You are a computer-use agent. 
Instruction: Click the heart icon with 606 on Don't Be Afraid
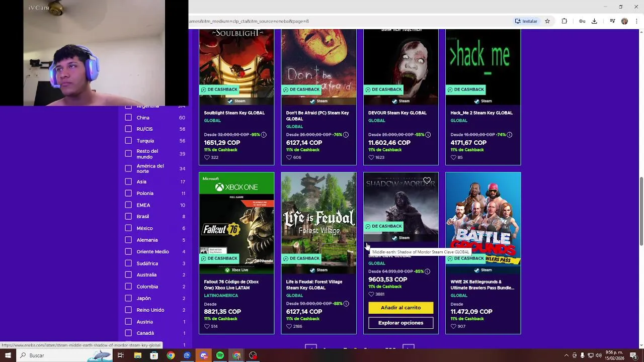pos(289,157)
